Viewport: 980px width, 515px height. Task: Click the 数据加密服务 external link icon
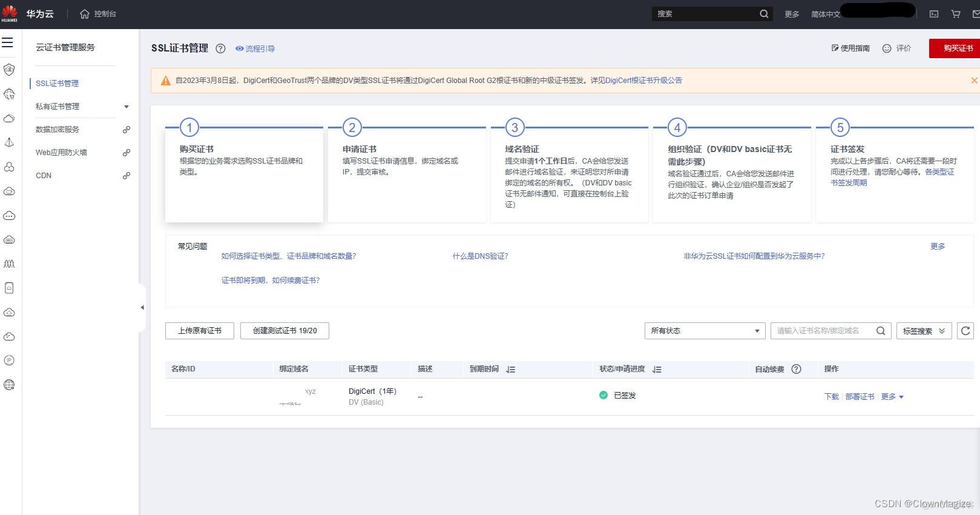(x=127, y=130)
